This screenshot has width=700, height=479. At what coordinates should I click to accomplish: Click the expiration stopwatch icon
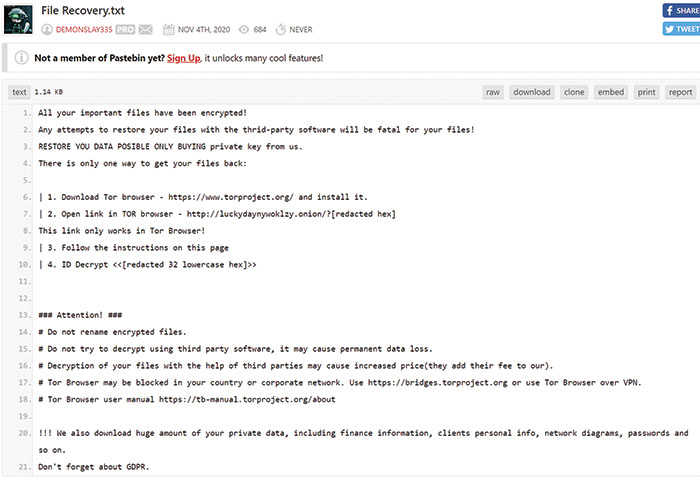pos(280,29)
